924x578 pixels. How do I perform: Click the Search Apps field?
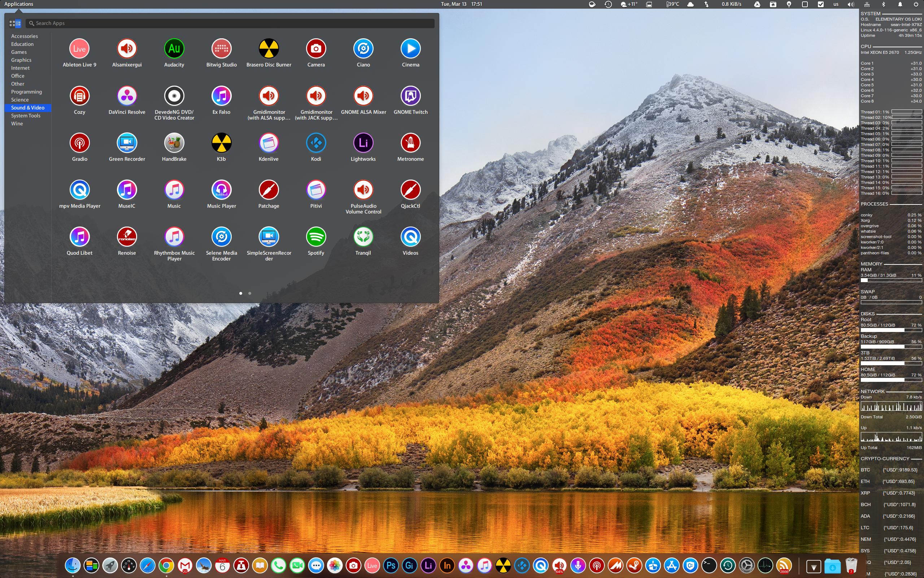[230, 23]
